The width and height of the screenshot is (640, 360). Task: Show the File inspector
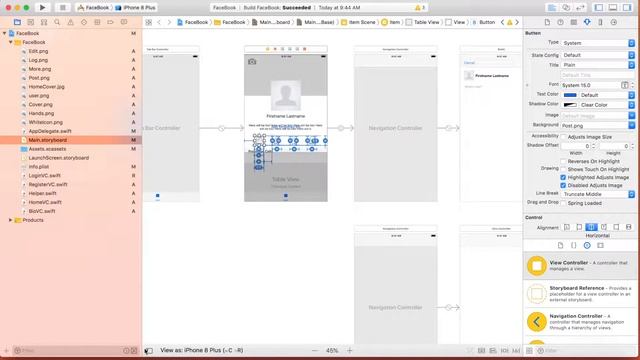click(x=547, y=22)
